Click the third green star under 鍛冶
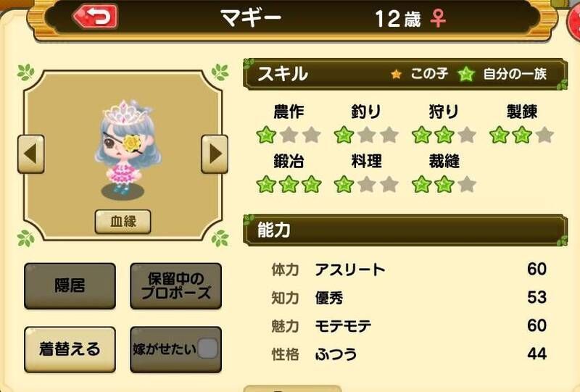Image resolution: width=580 pixels, height=392 pixels. (312, 184)
